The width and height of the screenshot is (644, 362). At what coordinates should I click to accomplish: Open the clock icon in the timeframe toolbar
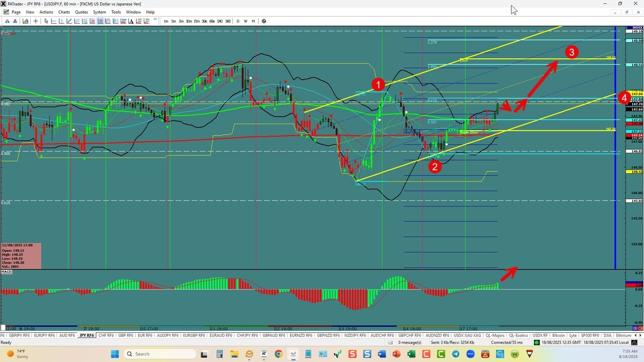(x=264, y=21)
